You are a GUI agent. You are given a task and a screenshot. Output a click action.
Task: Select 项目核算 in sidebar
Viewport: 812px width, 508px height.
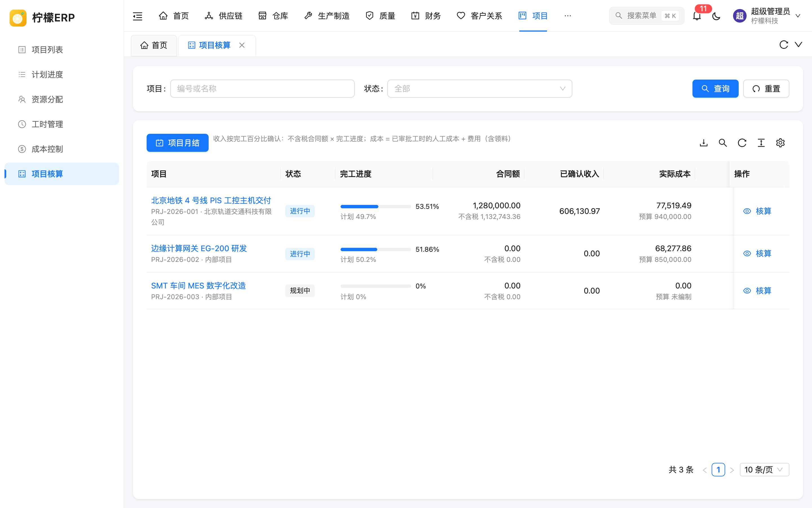click(62, 174)
